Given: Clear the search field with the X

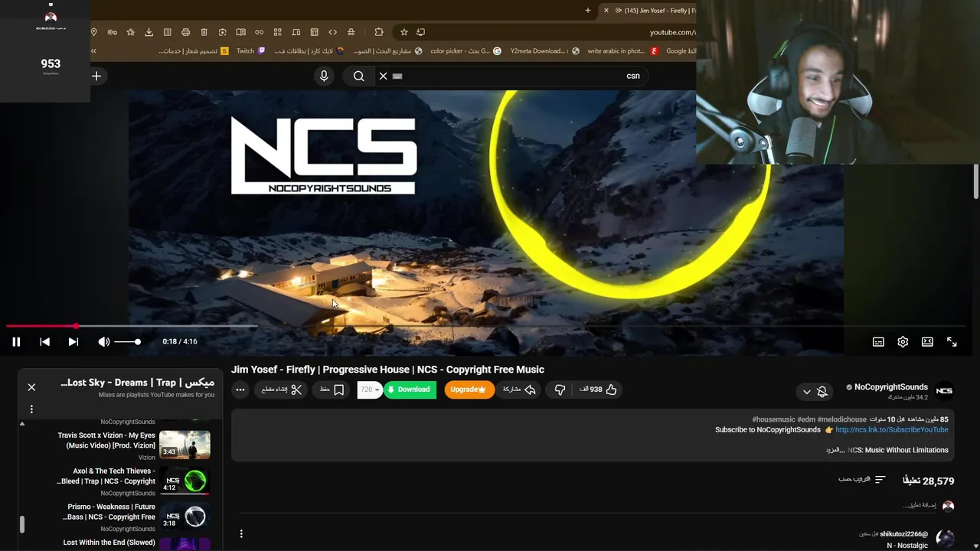Looking at the screenshot, I should (384, 76).
